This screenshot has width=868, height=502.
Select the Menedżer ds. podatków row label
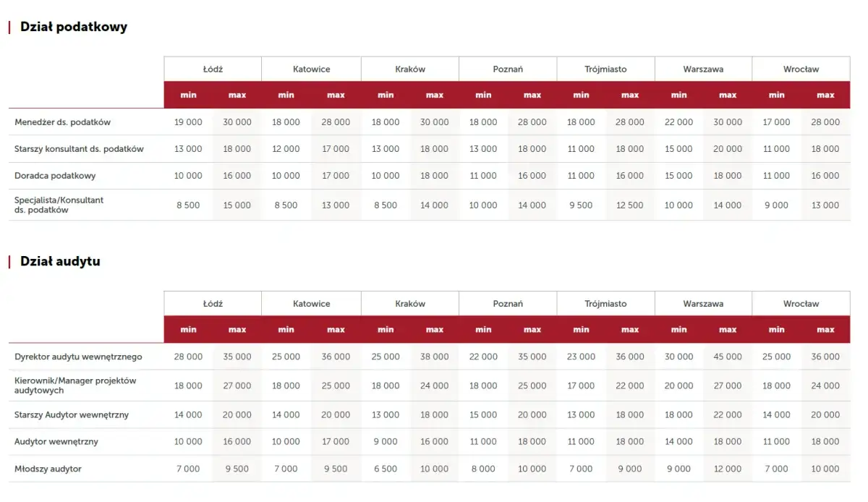[63, 122]
